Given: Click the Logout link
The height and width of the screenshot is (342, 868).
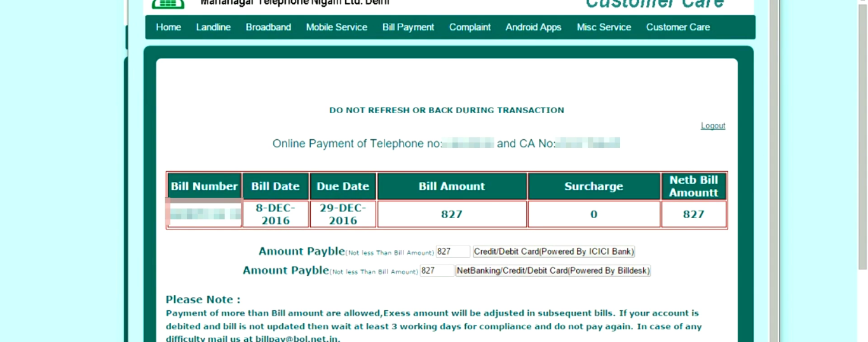Looking at the screenshot, I should (x=713, y=126).
